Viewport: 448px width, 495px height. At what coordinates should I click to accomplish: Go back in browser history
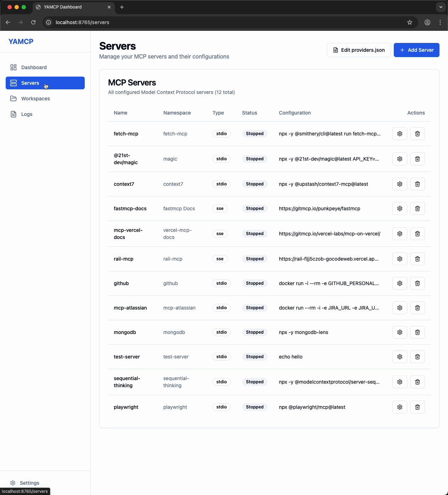tap(8, 22)
